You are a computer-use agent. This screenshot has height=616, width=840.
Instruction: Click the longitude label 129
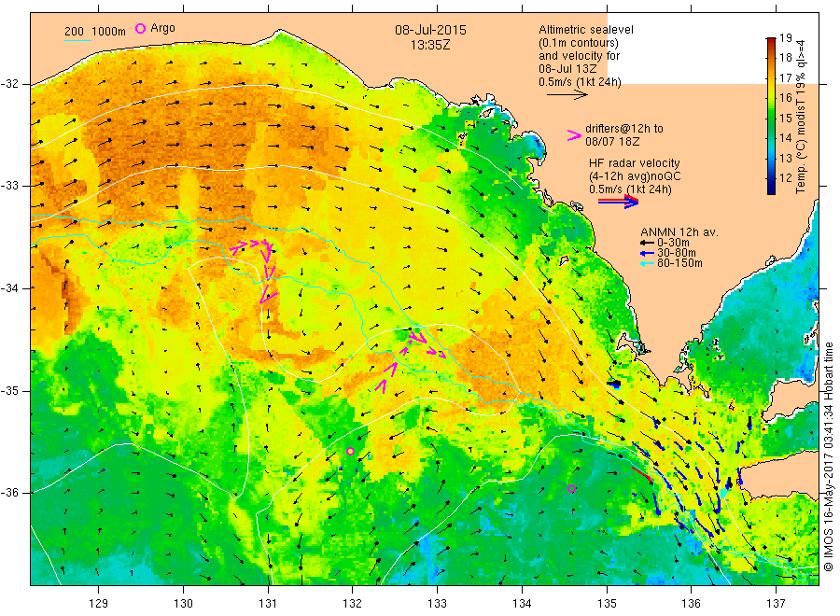tap(99, 604)
